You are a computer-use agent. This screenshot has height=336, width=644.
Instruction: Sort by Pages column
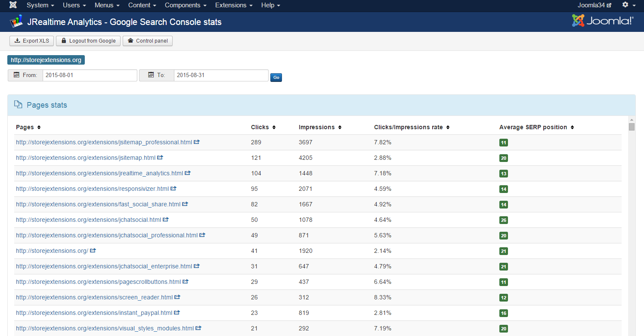[x=28, y=127]
